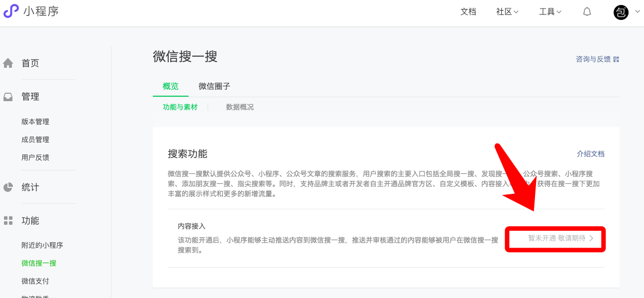Click the 首页 home icon
The width and height of the screenshot is (644, 298).
8,63
